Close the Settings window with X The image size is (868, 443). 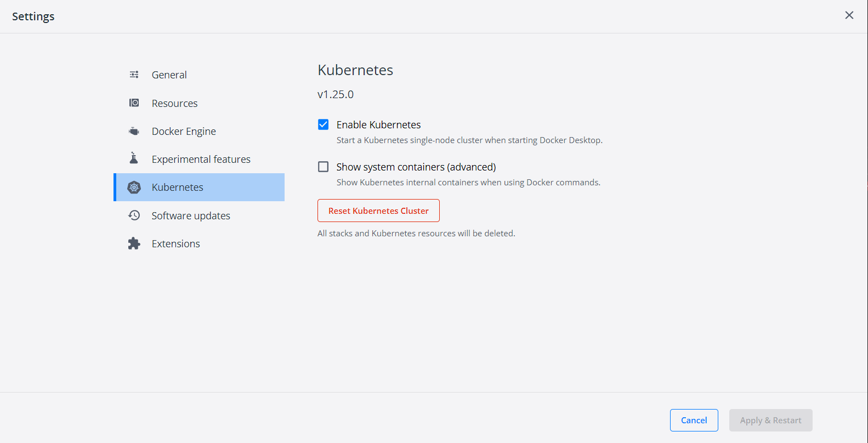tap(849, 15)
